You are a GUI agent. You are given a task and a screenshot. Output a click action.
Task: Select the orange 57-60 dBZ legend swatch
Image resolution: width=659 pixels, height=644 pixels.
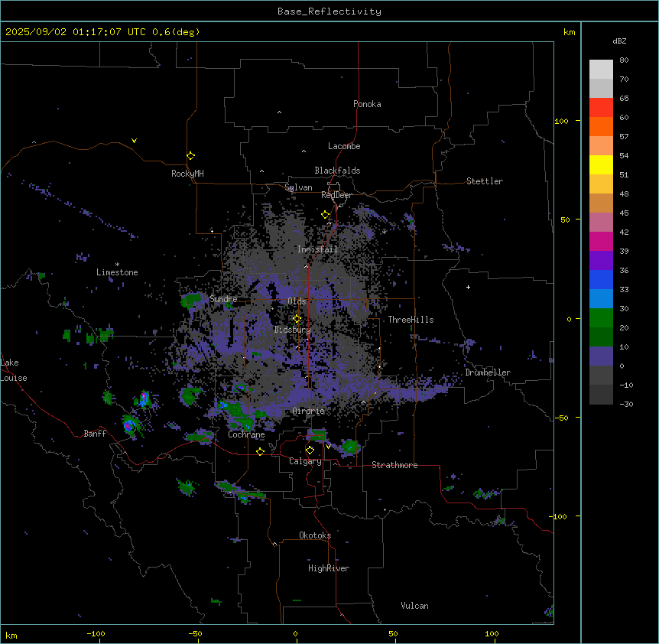(601, 126)
